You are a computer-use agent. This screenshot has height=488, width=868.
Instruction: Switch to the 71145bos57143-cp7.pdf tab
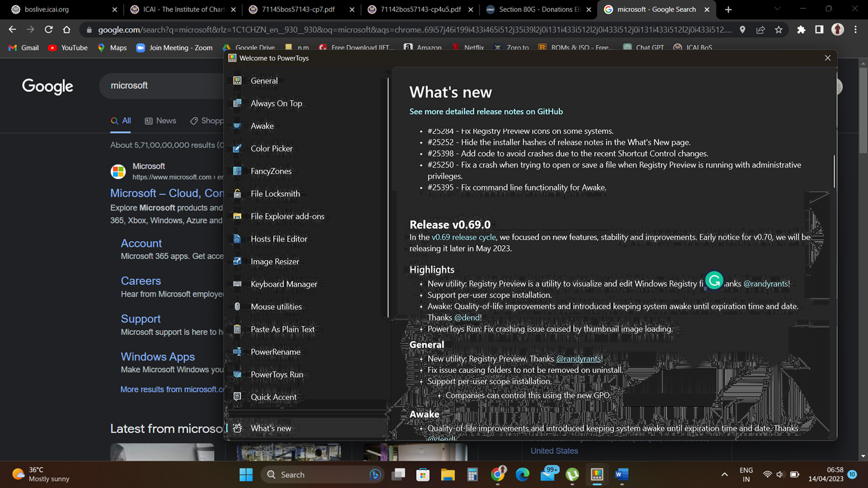pos(301,10)
